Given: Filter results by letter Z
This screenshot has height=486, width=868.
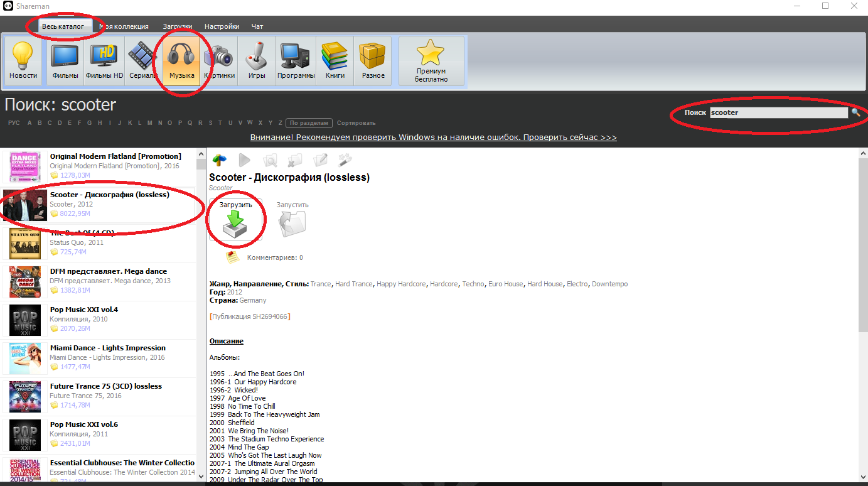Looking at the screenshot, I should 280,123.
